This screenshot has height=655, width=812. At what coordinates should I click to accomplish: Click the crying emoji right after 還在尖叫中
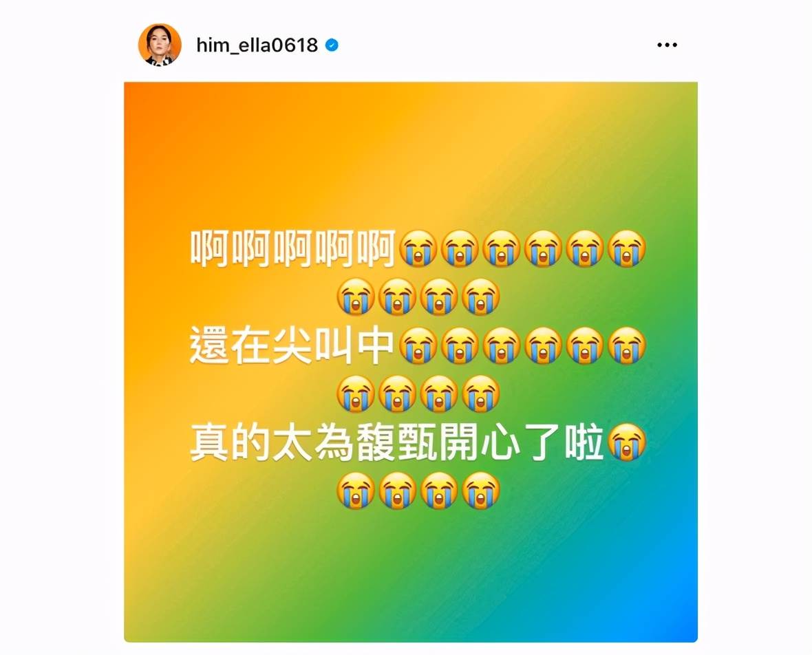(x=418, y=345)
